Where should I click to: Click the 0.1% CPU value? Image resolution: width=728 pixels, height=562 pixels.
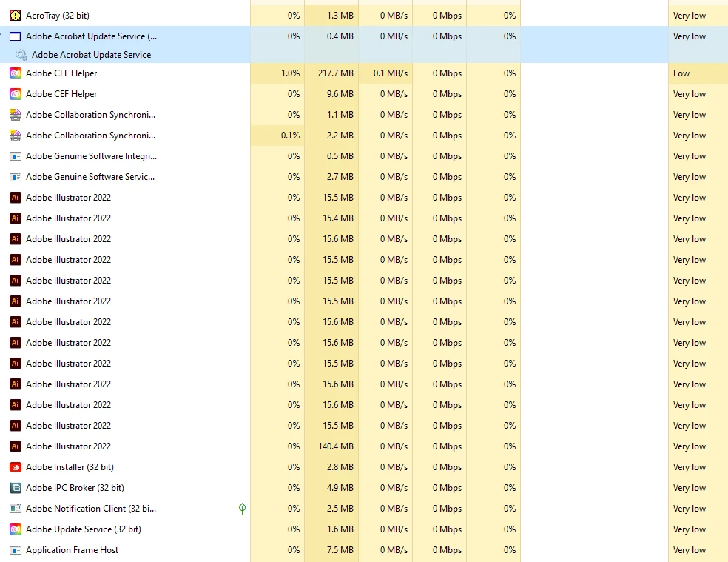[290, 136]
